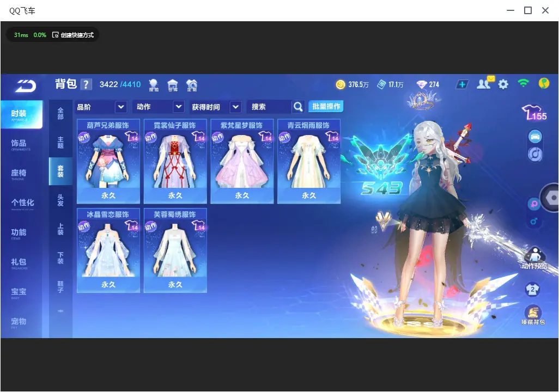Click the 31ms latency readout

point(21,35)
